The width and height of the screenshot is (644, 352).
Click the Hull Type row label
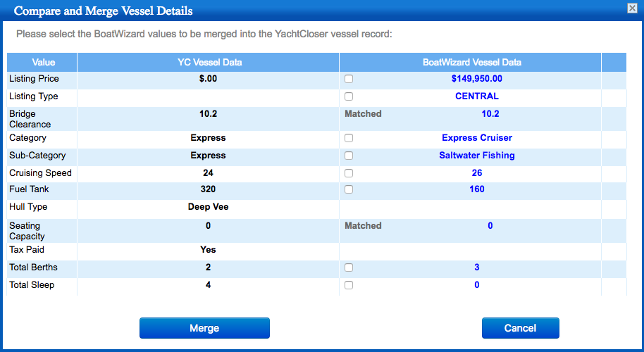(x=28, y=207)
